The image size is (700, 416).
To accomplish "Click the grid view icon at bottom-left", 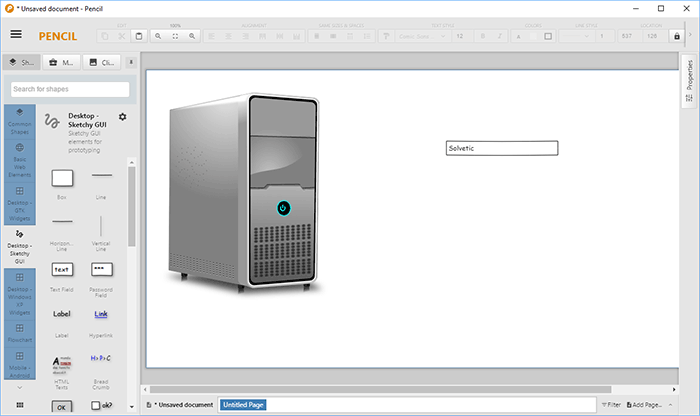I will 20,405.
